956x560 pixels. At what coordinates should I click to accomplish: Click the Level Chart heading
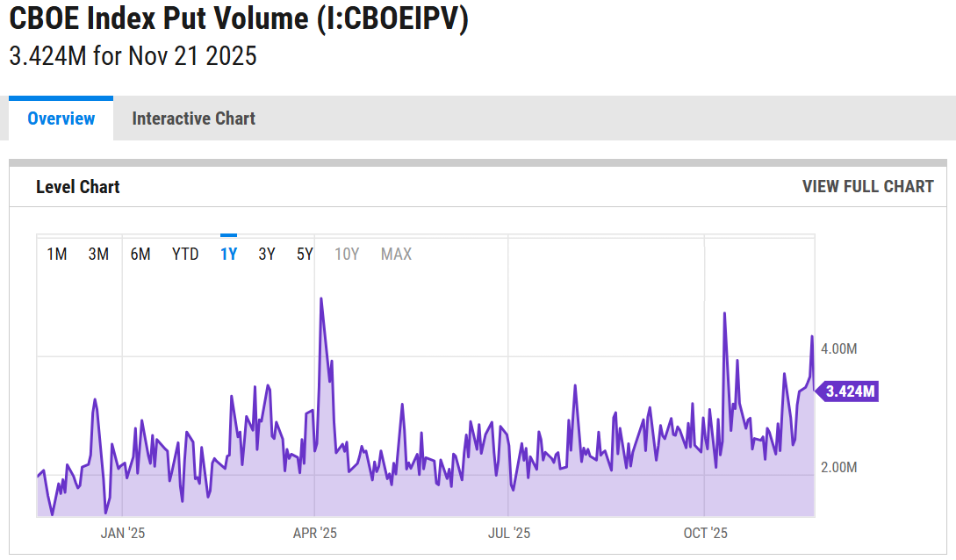78,187
